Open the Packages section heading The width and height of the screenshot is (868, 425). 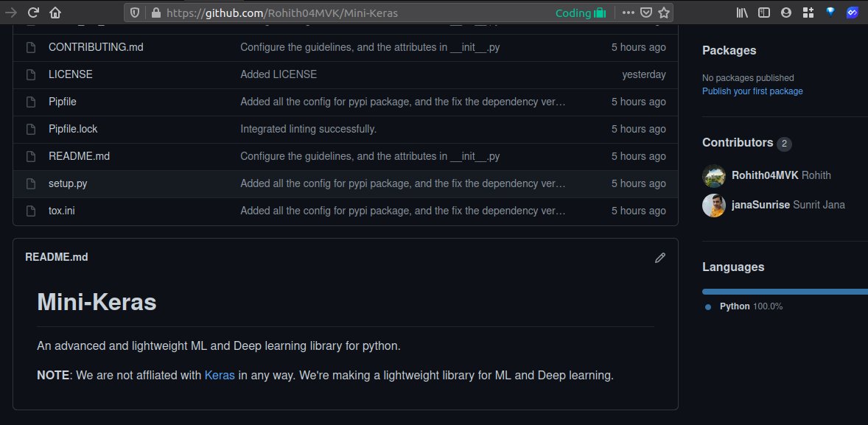729,50
